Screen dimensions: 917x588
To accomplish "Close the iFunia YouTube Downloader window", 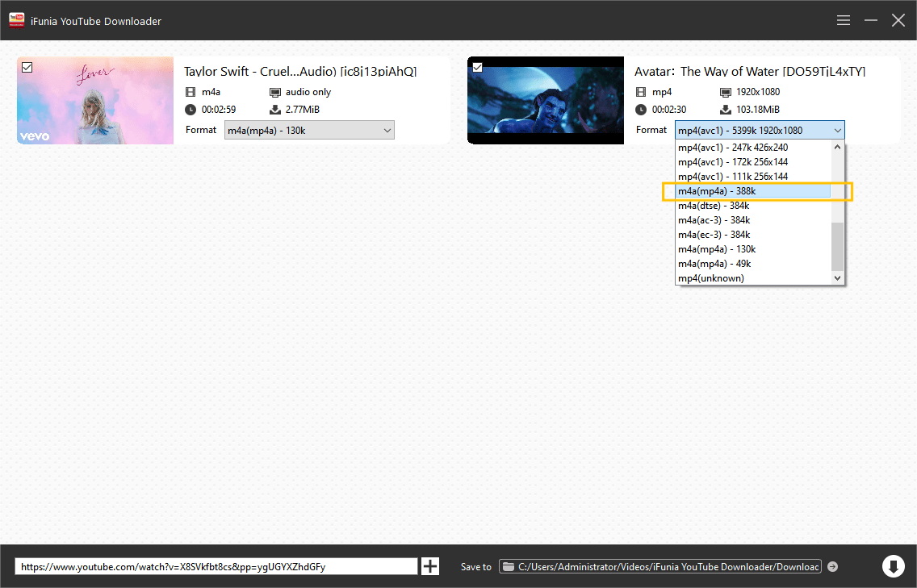I will [898, 20].
